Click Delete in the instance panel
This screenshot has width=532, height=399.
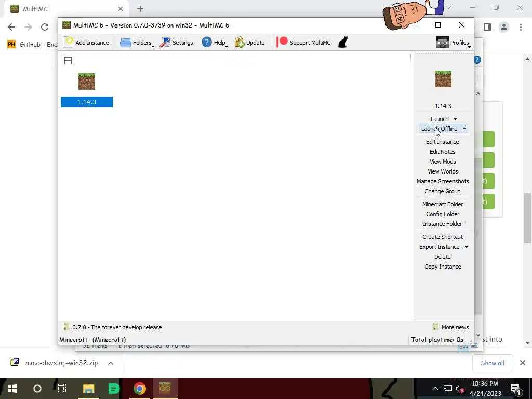coord(443,257)
